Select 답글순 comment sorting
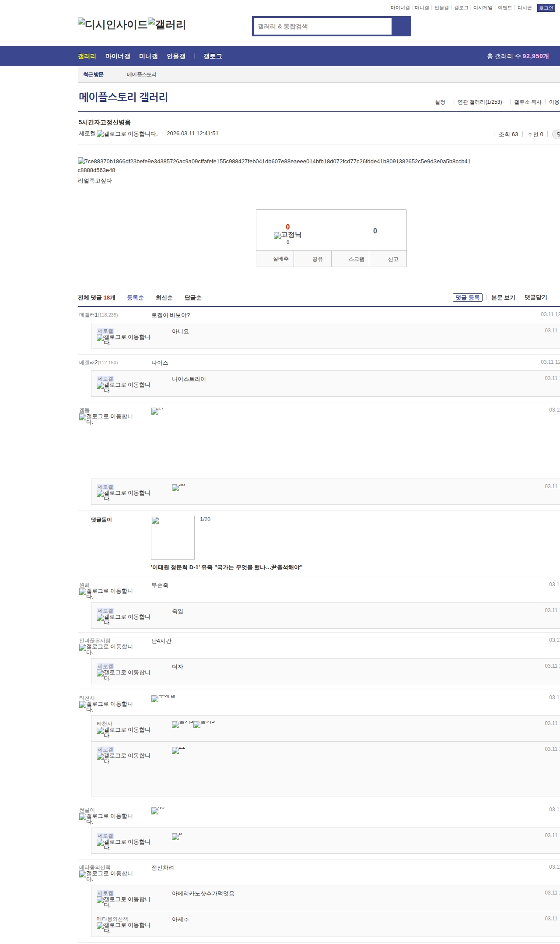The image size is (560, 944). (193, 298)
